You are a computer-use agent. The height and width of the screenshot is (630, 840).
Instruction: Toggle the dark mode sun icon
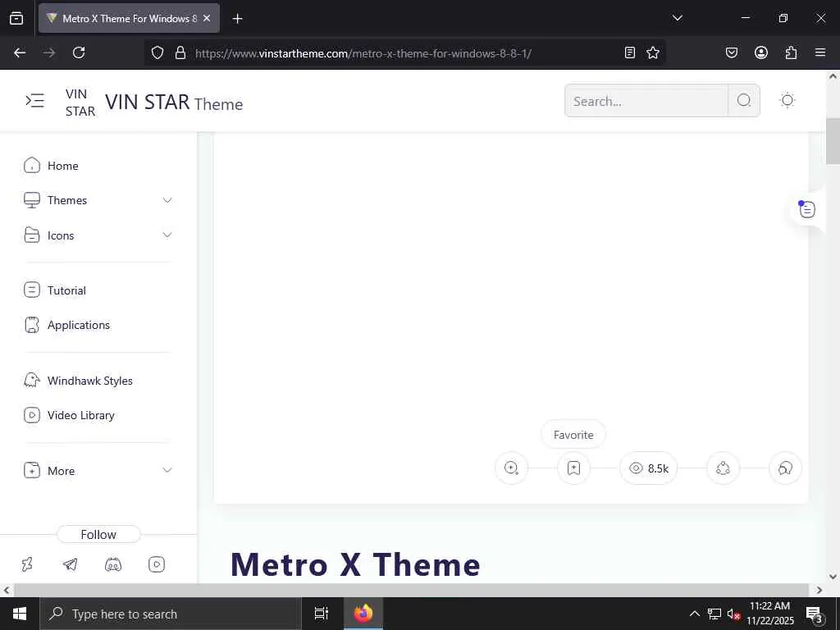pyautogui.click(x=787, y=100)
